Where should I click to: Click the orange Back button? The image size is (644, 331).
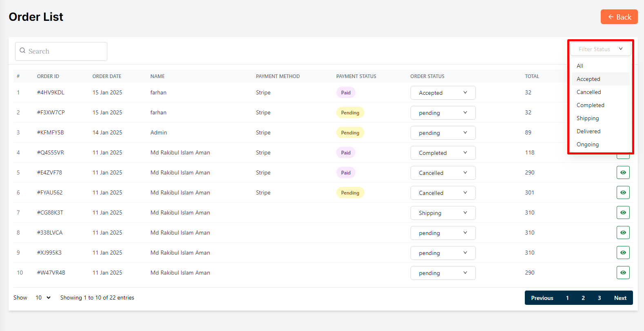pyautogui.click(x=619, y=17)
